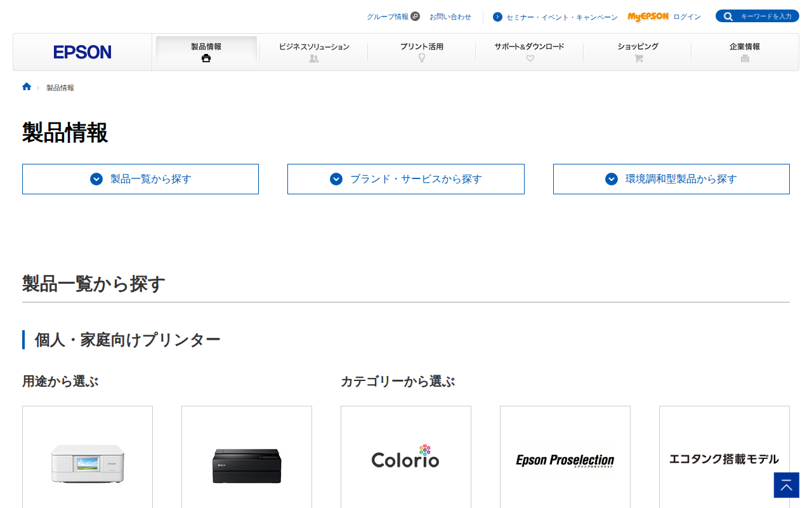Click the search magnifier icon

(728, 17)
